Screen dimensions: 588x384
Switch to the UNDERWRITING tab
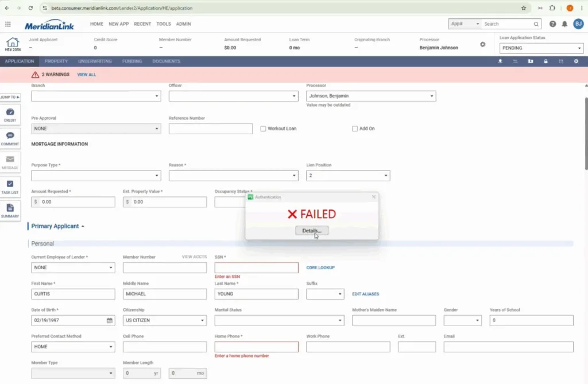tap(95, 61)
